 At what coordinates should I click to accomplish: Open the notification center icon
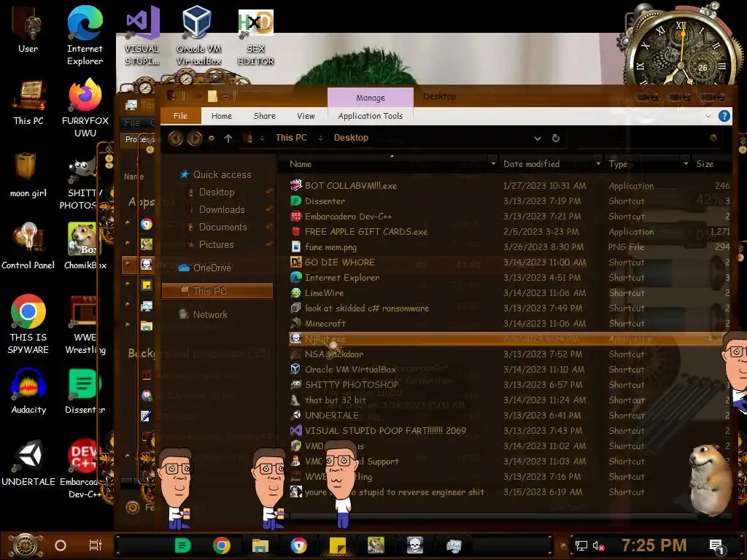[x=717, y=547]
